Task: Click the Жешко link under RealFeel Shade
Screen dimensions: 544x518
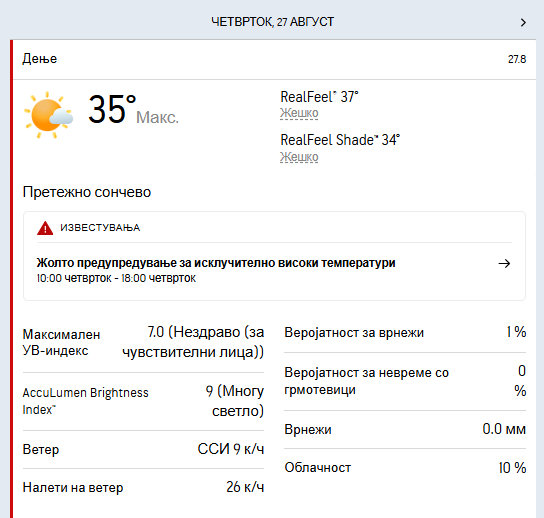Action: pyautogui.click(x=299, y=157)
